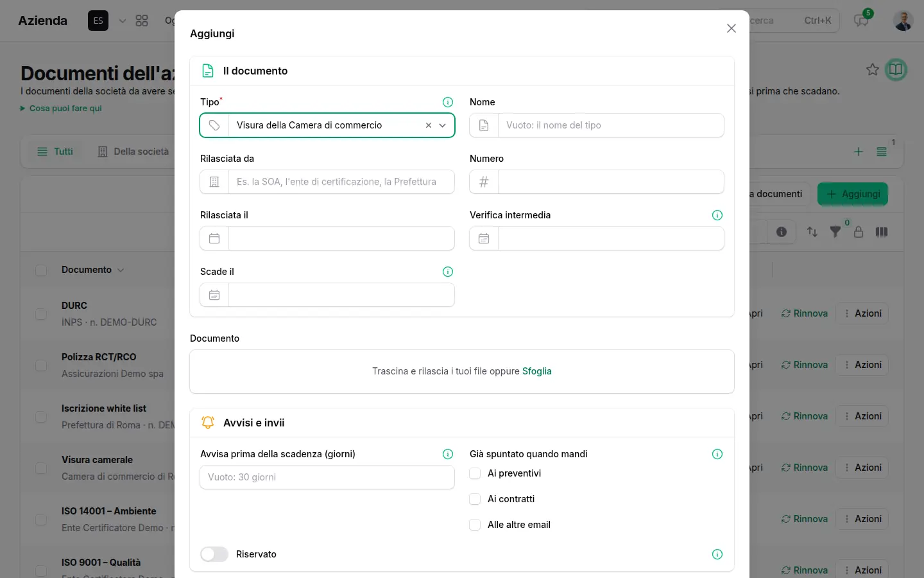The height and width of the screenshot is (578, 924).
Task: Click the info icon in the Riservato row
Action: 717,554
